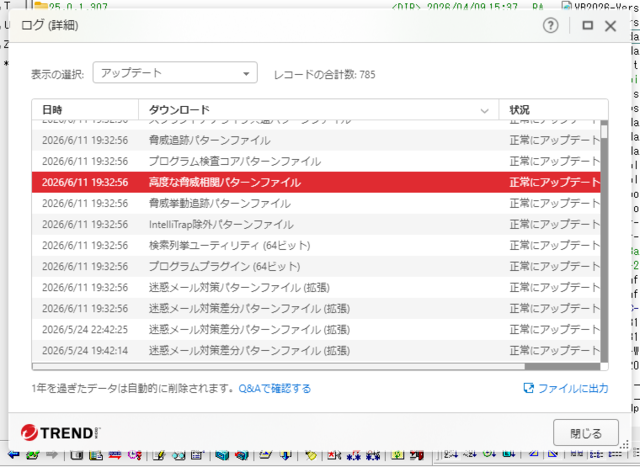Select the プログラム検査コアパターンファイル row
Viewport: 640px width, 467px height.
click(316, 161)
